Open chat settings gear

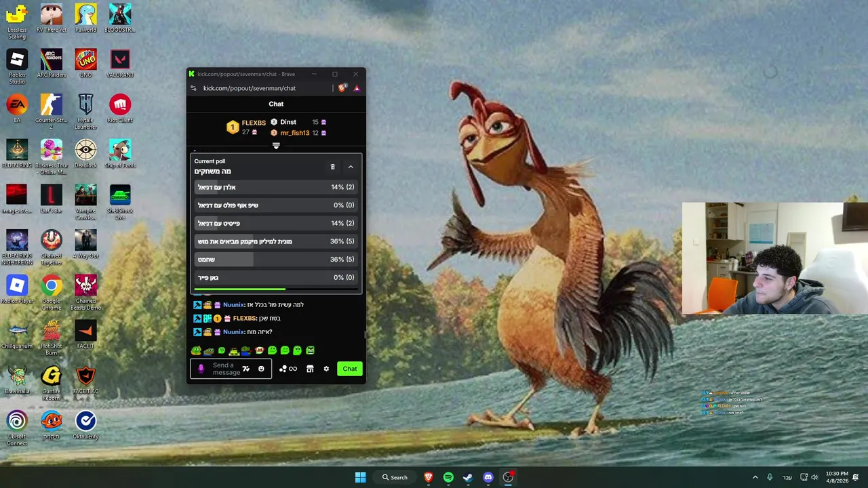click(x=326, y=369)
